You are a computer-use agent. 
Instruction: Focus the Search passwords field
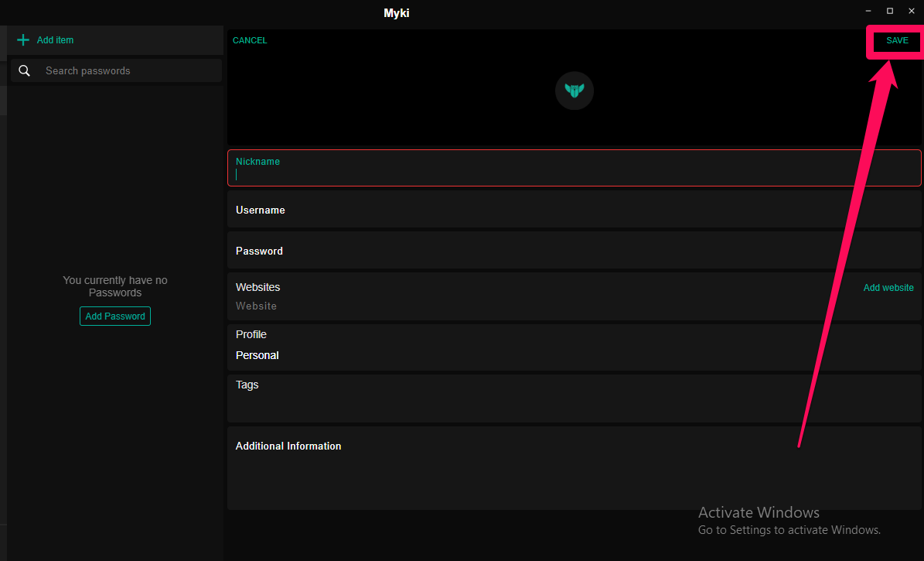(x=116, y=70)
